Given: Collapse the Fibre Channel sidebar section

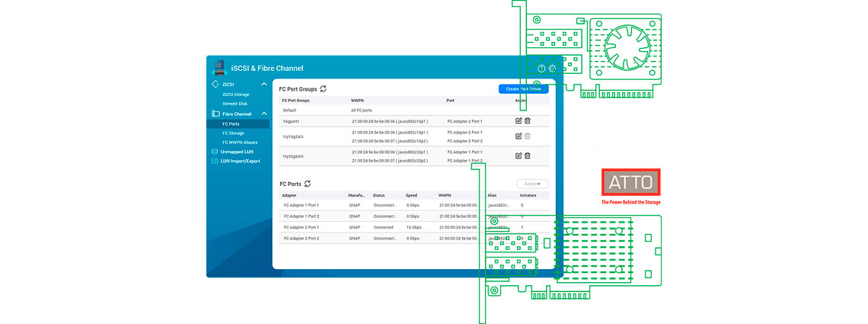Looking at the screenshot, I should tap(263, 114).
